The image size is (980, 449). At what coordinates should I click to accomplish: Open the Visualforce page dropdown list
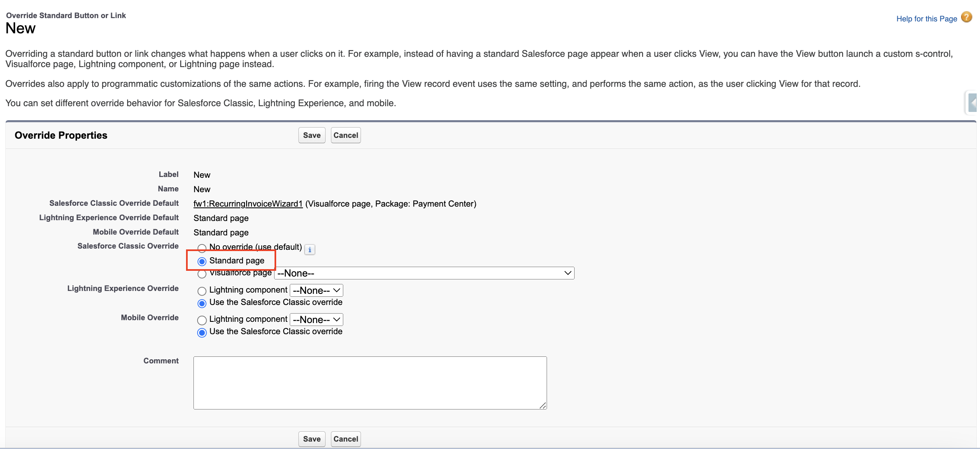click(424, 273)
